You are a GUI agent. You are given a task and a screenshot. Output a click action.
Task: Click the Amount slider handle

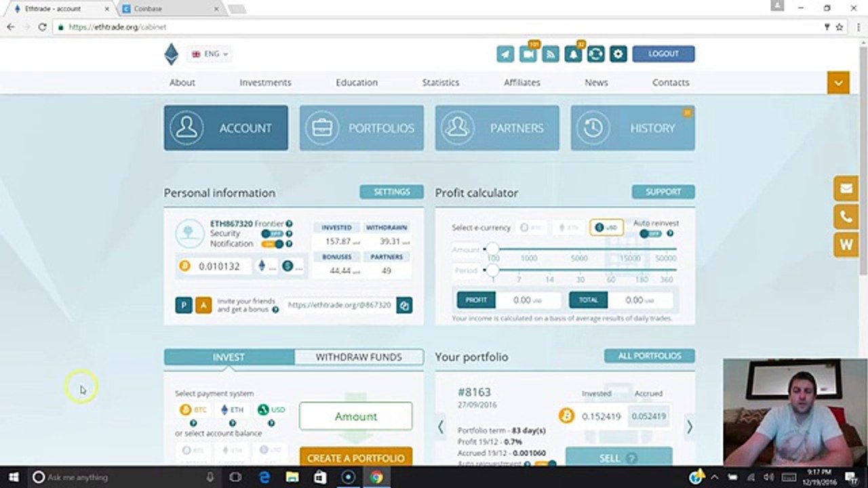pyautogui.click(x=493, y=249)
